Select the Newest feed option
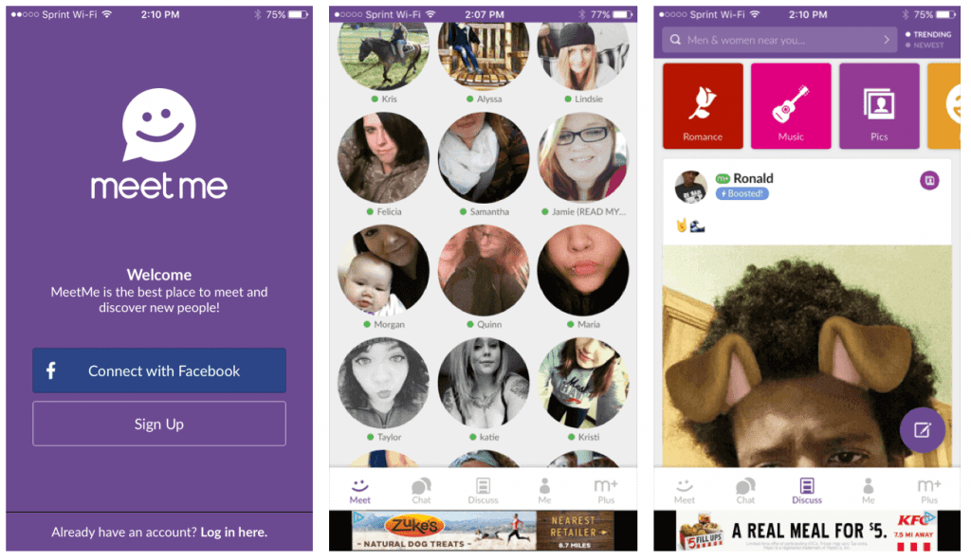 [925, 45]
